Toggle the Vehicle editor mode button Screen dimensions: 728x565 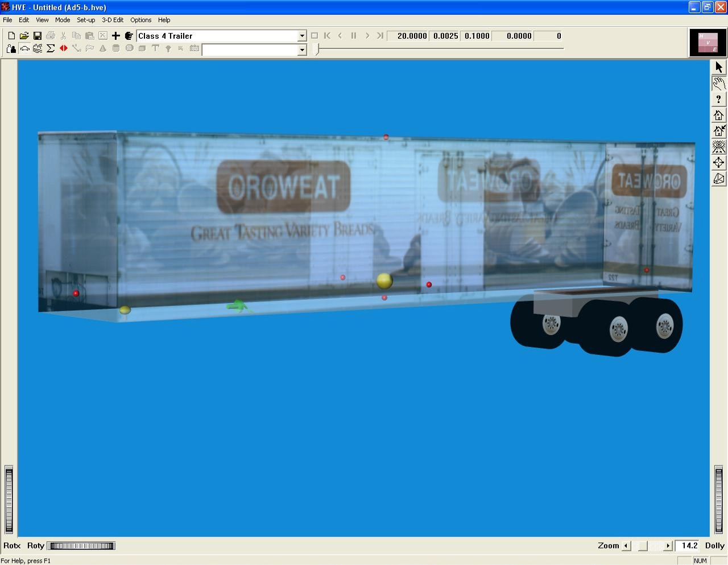24,49
